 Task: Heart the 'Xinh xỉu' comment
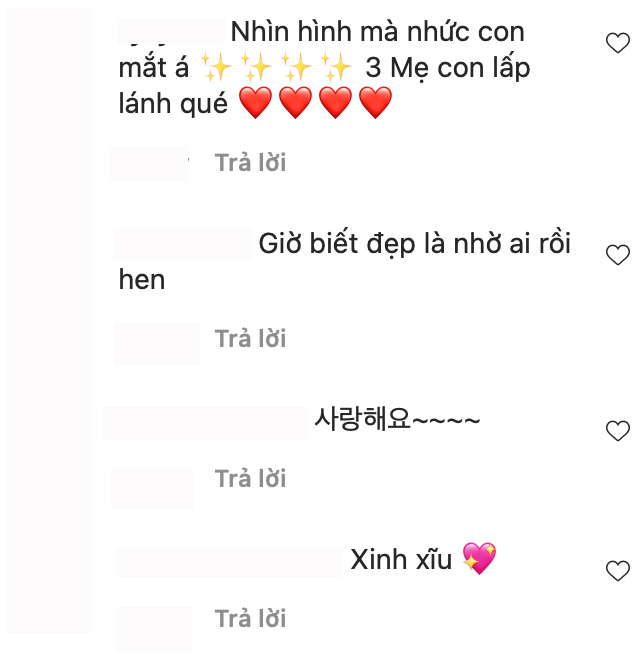click(618, 571)
